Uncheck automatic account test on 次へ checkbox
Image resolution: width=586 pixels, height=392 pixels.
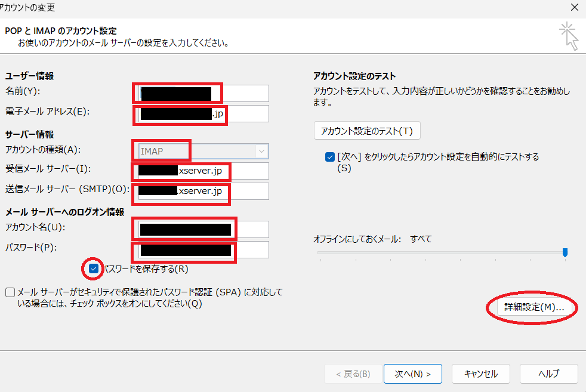tap(330, 157)
